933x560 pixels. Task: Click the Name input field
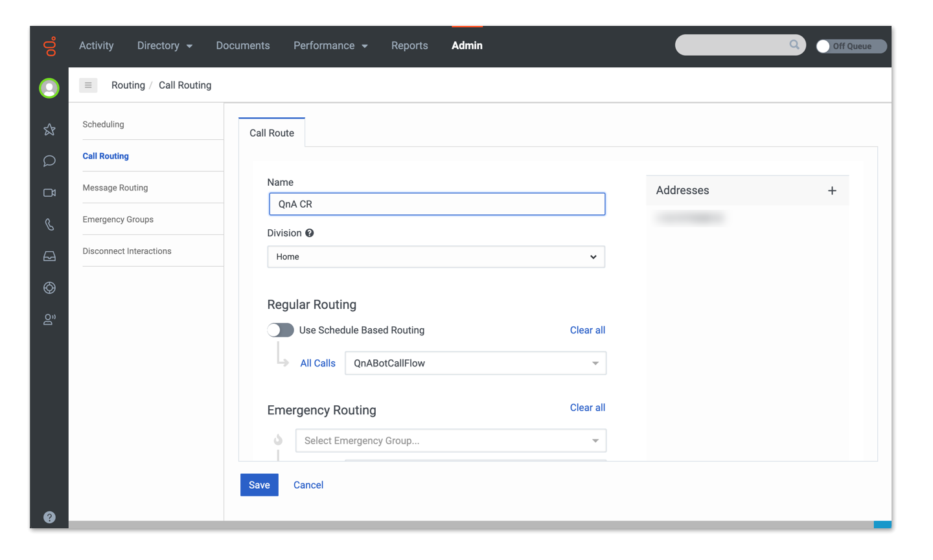point(437,204)
